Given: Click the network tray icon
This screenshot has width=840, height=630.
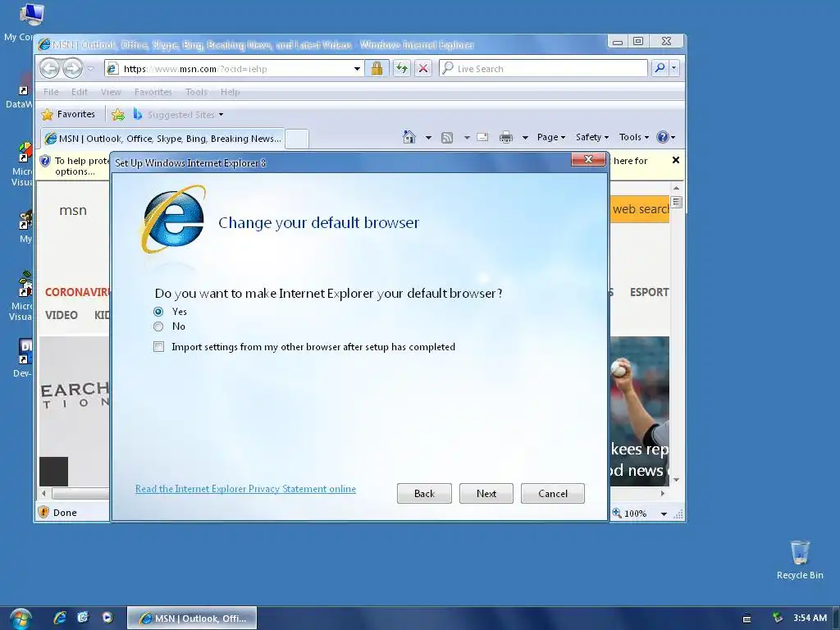Looking at the screenshot, I should (x=778, y=619).
